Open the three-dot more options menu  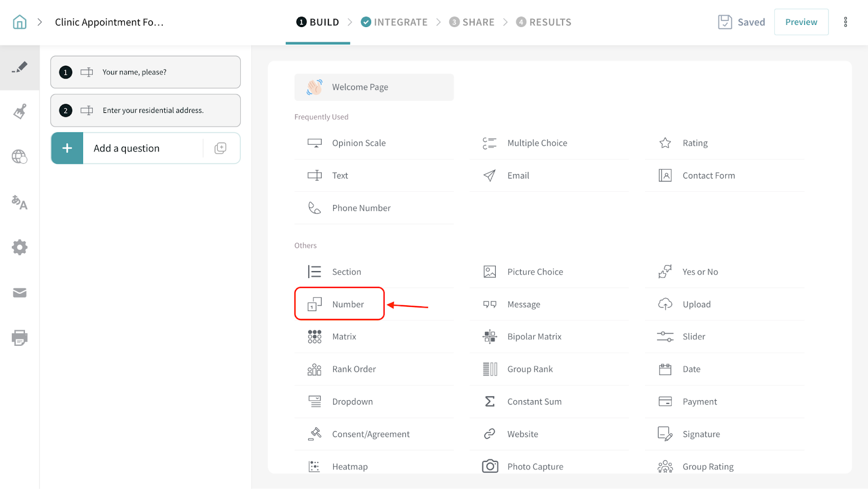tap(845, 22)
